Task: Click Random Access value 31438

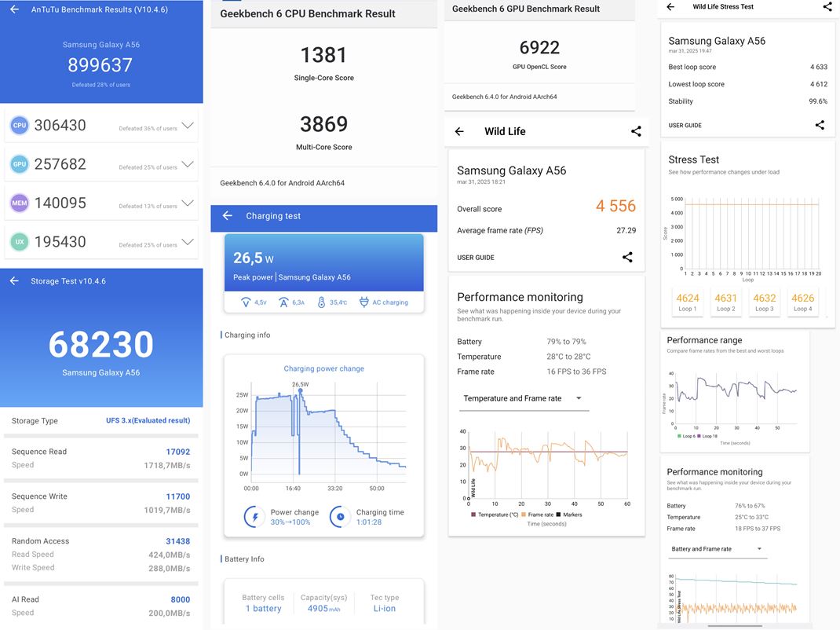Action: (x=178, y=541)
